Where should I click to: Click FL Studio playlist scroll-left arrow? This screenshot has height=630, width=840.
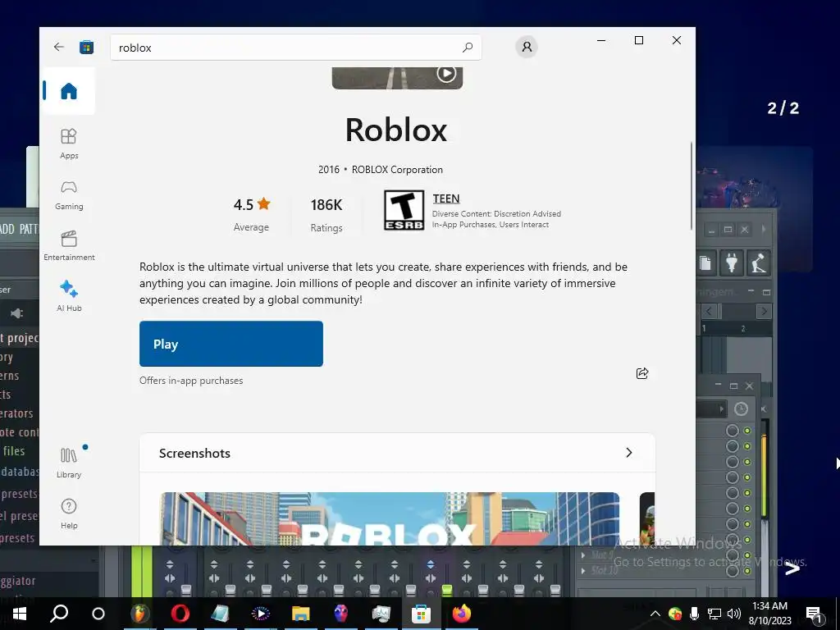point(709,311)
